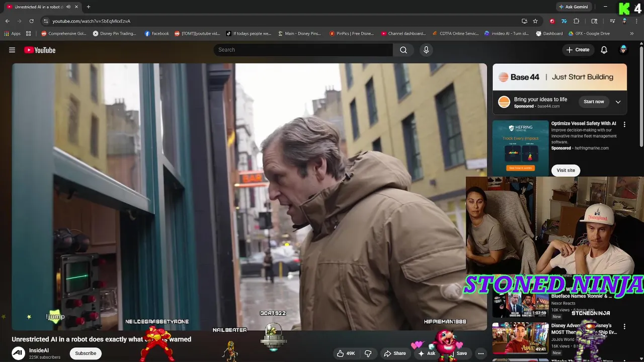The image size is (644, 362).
Task: Open Chrome profile avatar in toolbar
Action: click(624, 21)
